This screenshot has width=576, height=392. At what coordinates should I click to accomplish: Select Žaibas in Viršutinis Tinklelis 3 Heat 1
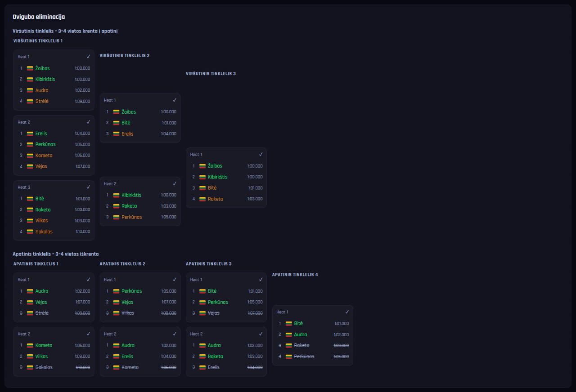(215, 166)
